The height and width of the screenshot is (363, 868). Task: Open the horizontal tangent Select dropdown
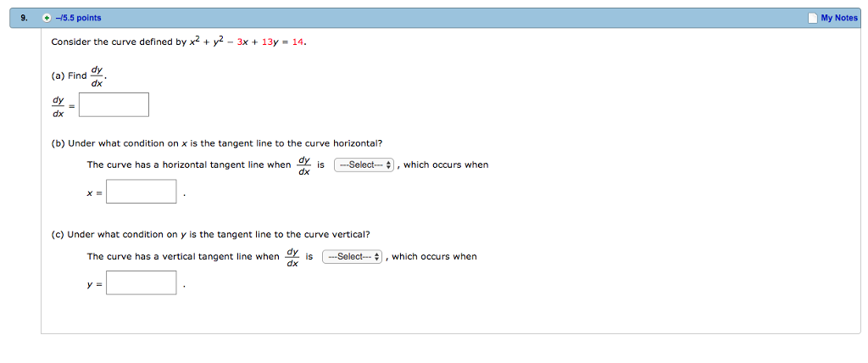(x=364, y=165)
